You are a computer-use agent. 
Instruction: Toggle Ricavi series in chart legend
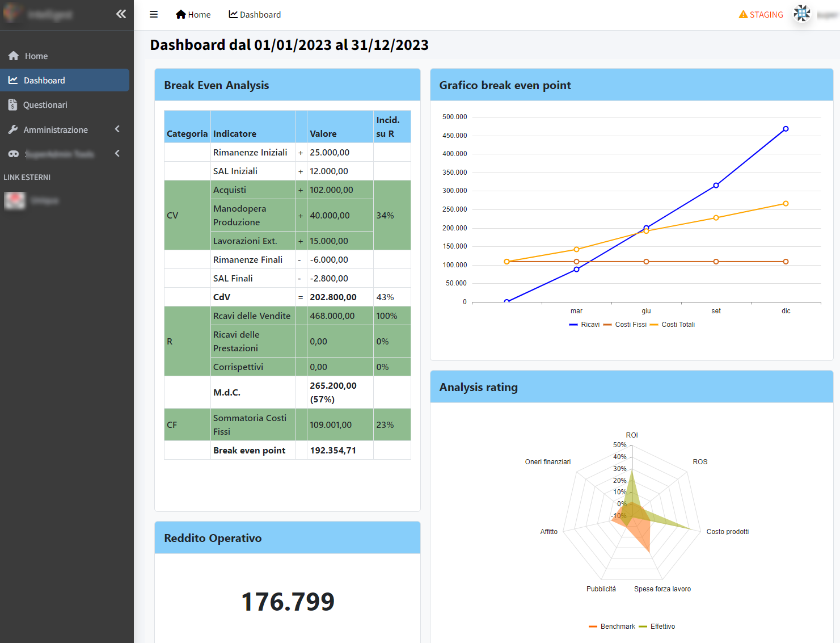[x=584, y=325]
